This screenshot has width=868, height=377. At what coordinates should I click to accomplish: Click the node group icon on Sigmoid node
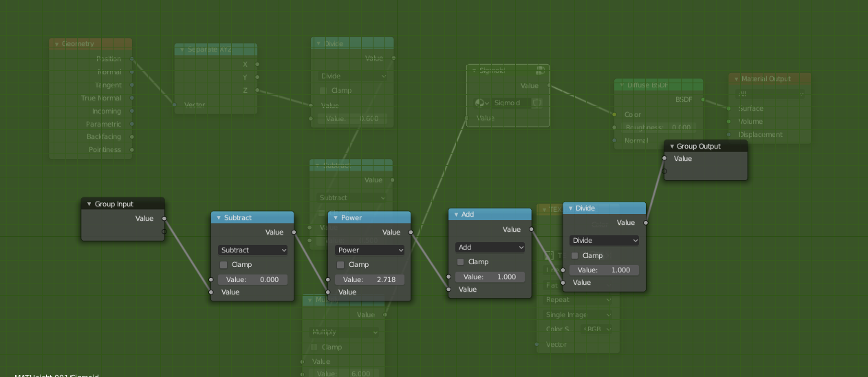tap(540, 70)
